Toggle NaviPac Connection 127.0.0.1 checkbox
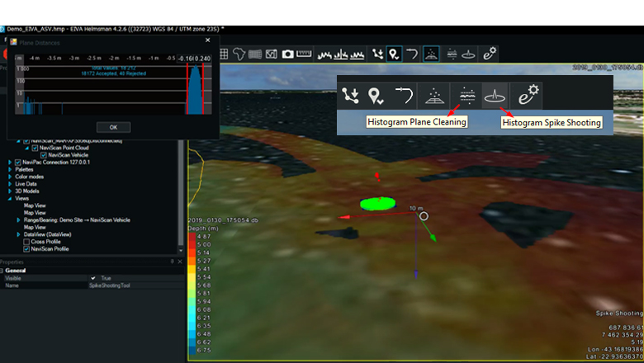The image size is (644, 363). (17, 163)
